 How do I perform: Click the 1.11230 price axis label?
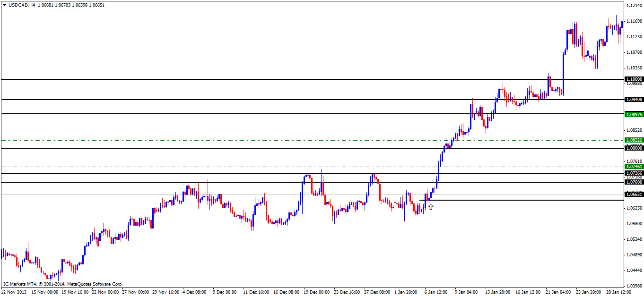[635, 37]
